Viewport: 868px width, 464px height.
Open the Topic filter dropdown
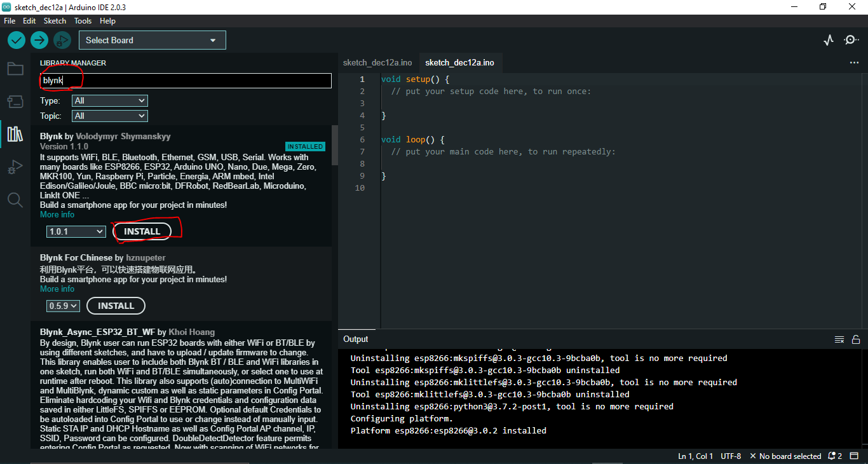[110, 116]
